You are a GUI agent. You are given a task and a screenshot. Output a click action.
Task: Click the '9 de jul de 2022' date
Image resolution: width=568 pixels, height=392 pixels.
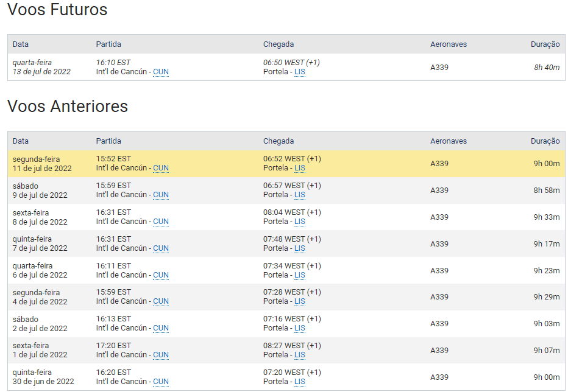40,195
